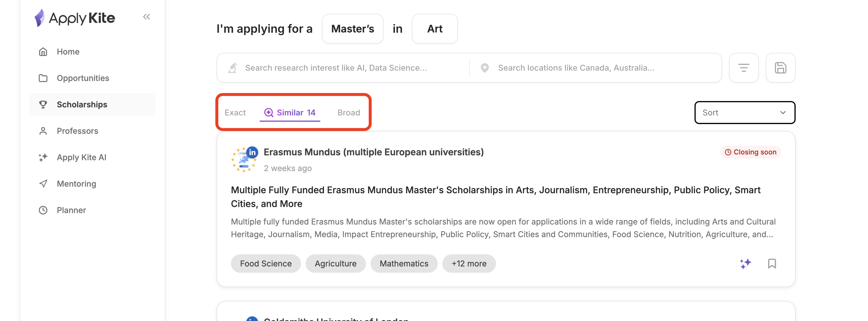Switch to the Exact results tab
The width and height of the screenshot is (868, 321).
point(235,113)
